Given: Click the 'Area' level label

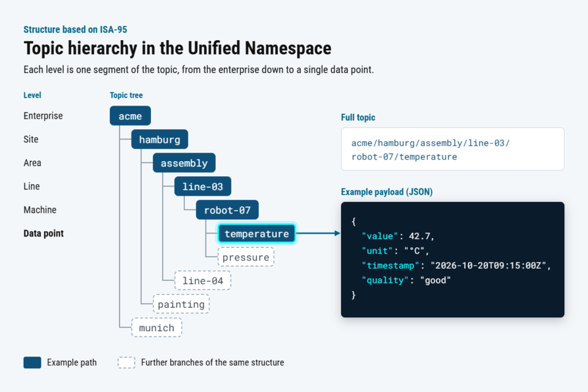Looking at the screenshot, I should coord(32,163).
